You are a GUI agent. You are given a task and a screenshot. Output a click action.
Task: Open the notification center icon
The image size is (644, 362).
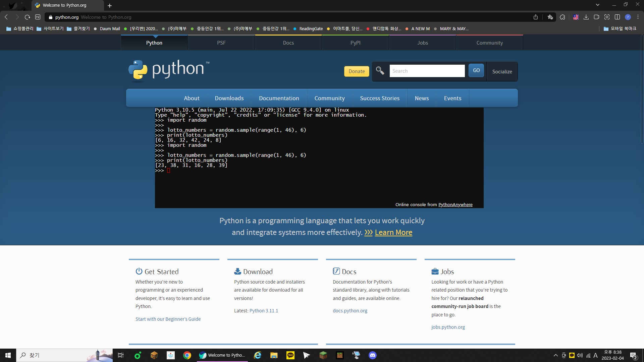[634, 355]
